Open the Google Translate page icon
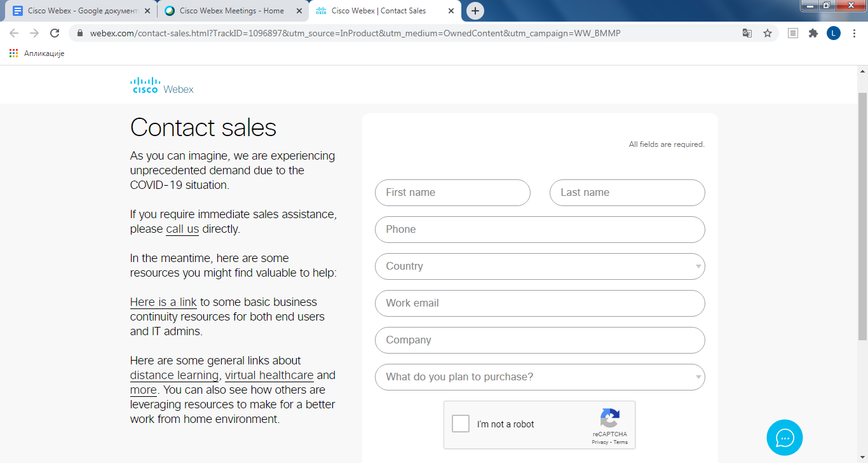The height and width of the screenshot is (463, 868). coord(747,33)
